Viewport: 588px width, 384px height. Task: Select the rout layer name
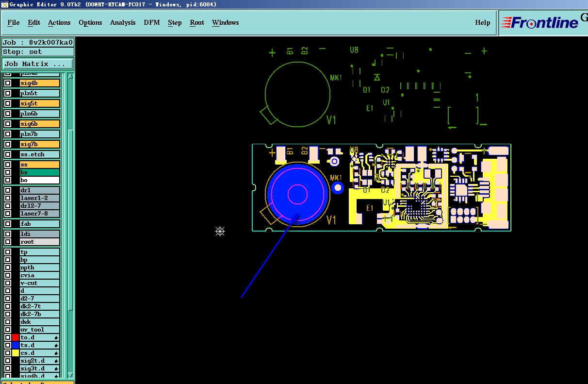tap(40, 242)
